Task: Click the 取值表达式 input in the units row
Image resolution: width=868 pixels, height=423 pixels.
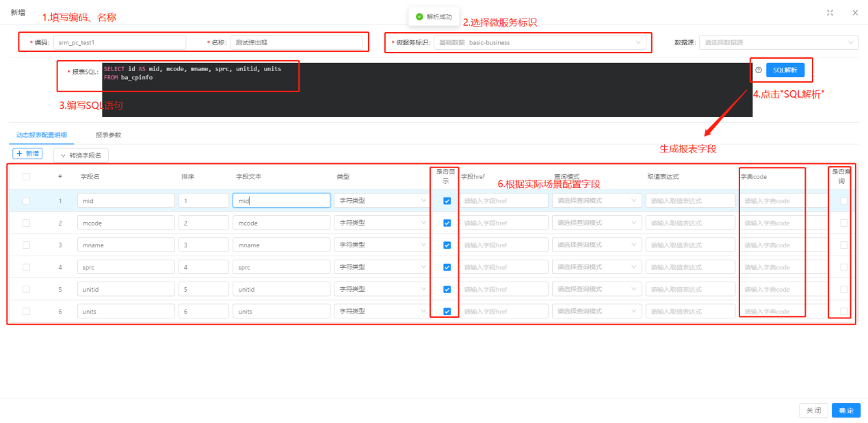Action: (x=691, y=311)
